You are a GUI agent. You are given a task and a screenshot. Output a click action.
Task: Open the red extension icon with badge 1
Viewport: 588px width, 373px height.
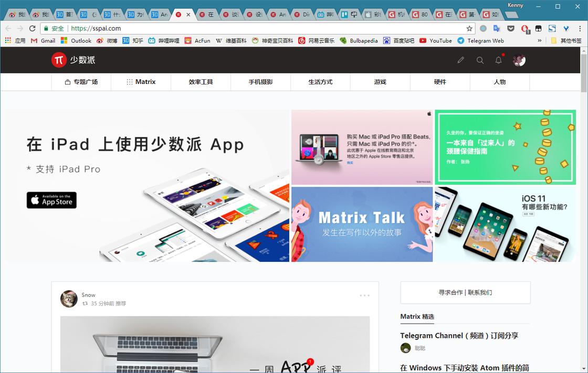coord(525,29)
